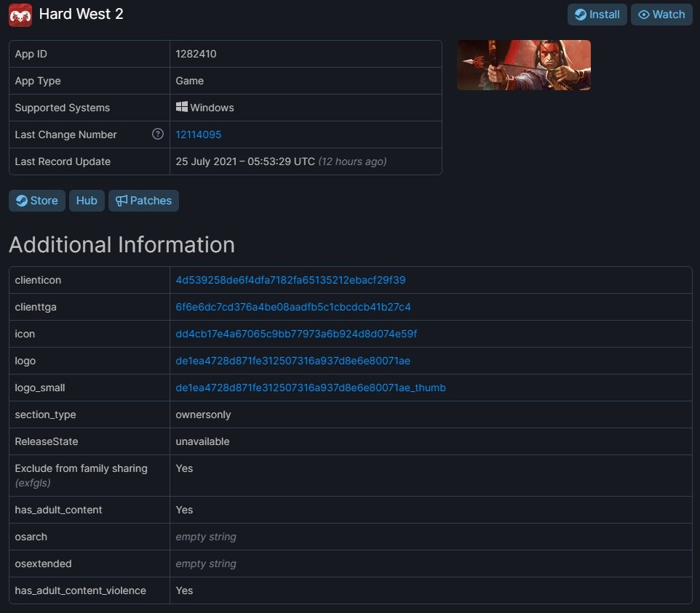Open the Patches button
700x613 pixels.
click(x=143, y=201)
